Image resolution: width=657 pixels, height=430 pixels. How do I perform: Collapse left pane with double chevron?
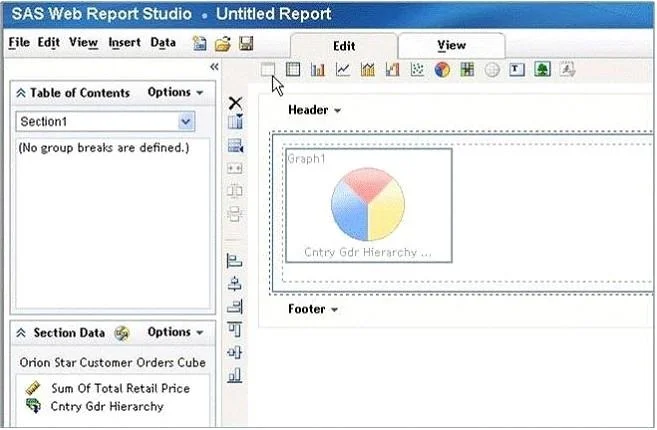coord(214,67)
